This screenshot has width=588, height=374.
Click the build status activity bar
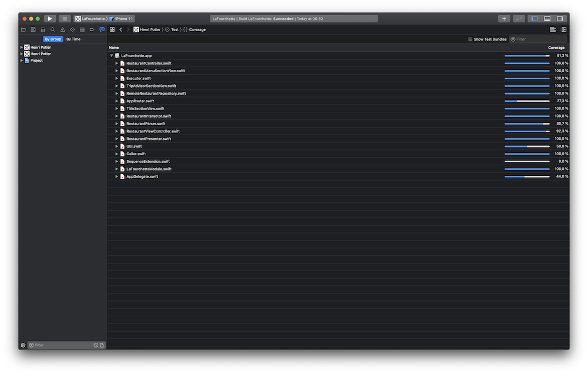pyautogui.click(x=293, y=19)
